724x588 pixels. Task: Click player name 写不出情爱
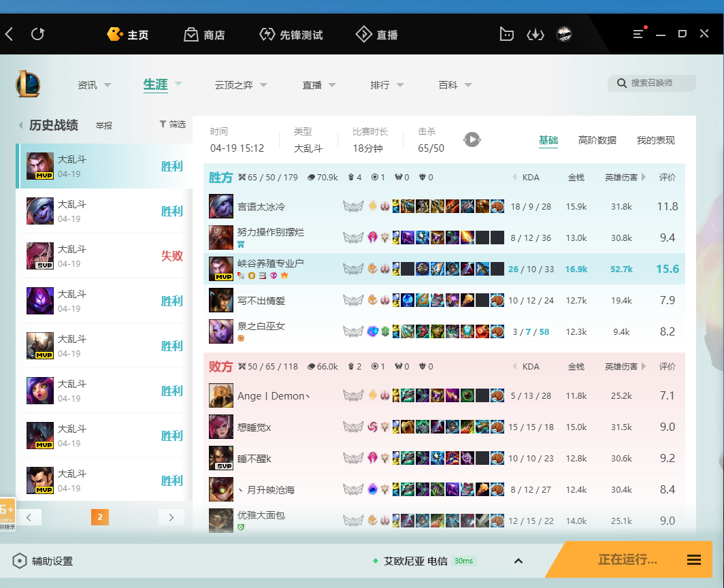tap(261, 301)
